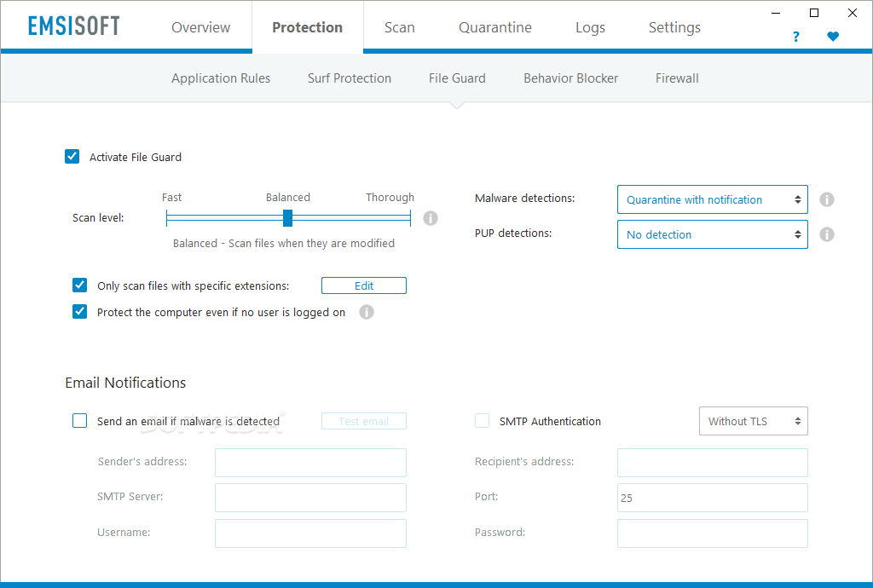Toggle Only scan files with specific extensions
873x588 pixels.
click(x=79, y=285)
